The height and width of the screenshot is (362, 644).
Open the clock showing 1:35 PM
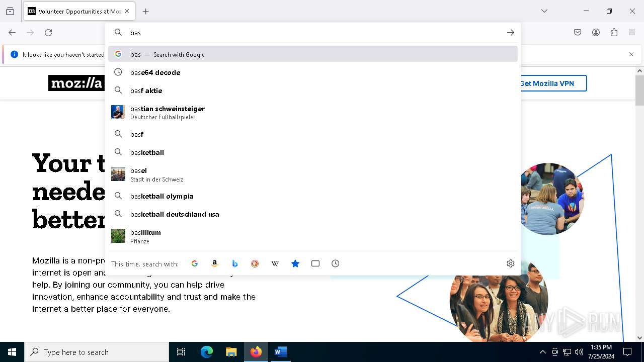(x=601, y=352)
